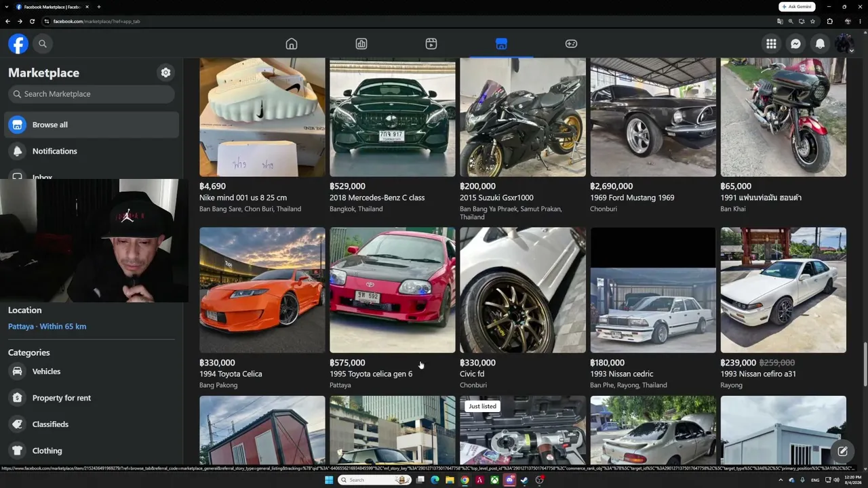The image size is (868, 488).
Task: Click the Ask Gemini button
Action: click(796, 7)
